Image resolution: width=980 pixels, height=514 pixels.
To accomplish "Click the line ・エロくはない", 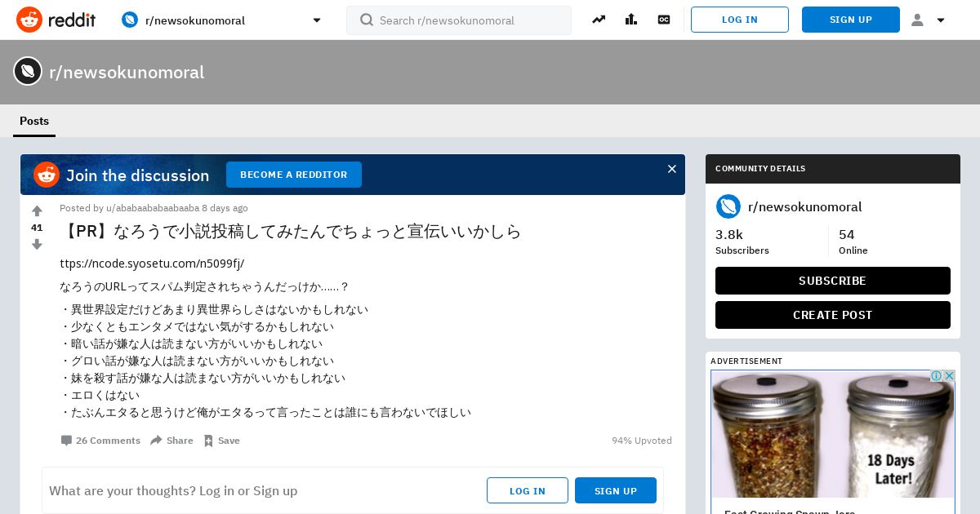I will click(100, 395).
